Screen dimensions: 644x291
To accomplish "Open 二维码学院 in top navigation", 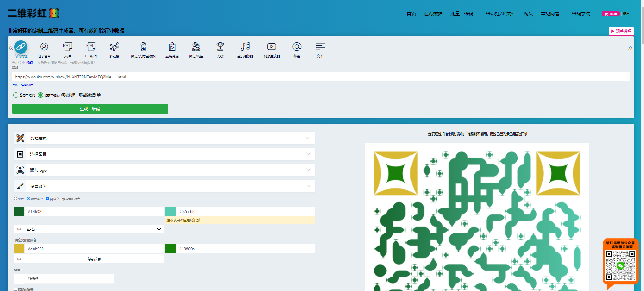I will 579,14.
